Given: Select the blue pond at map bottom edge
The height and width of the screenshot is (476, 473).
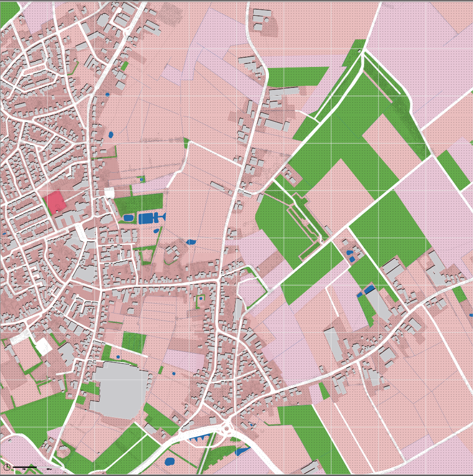Looking at the screenshot, I should 169,462.
